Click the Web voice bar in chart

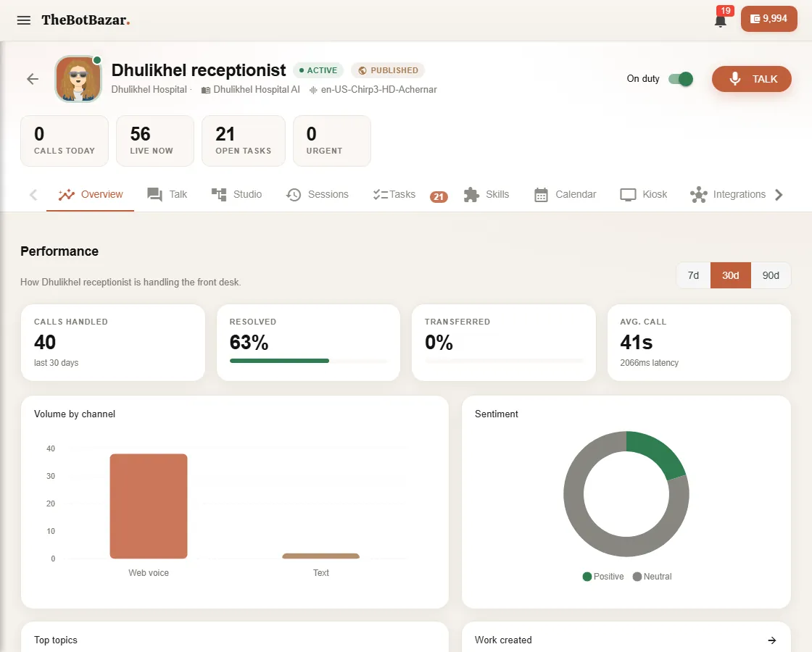[x=149, y=506]
